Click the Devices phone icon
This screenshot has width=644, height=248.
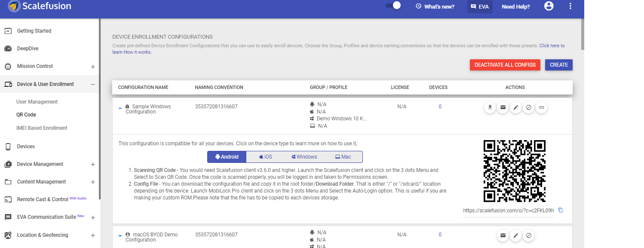click(x=8, y=147)
